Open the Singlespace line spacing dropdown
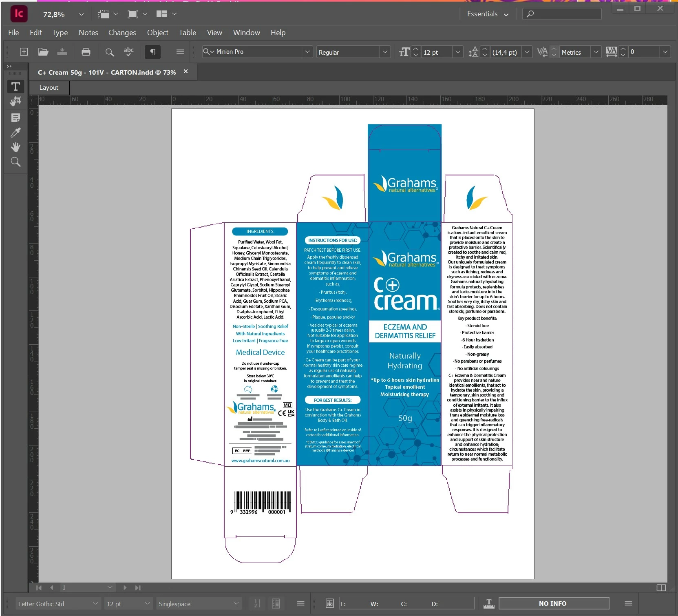 236,604
